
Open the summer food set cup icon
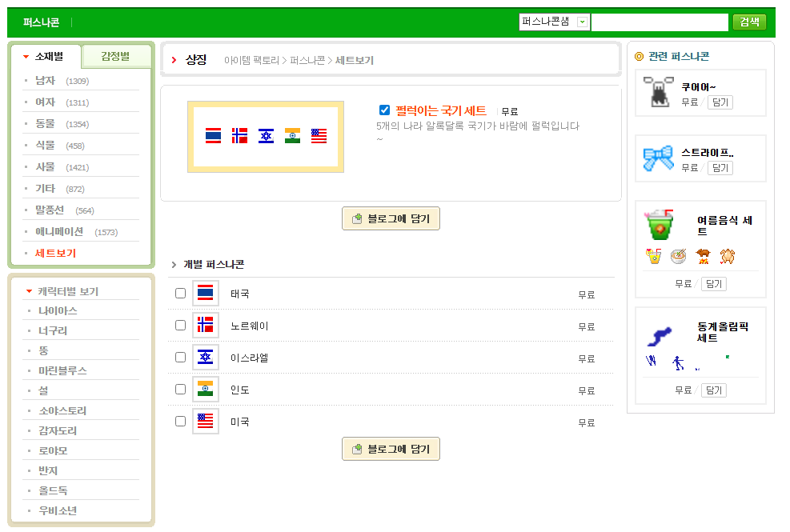(x=660, y=225)
